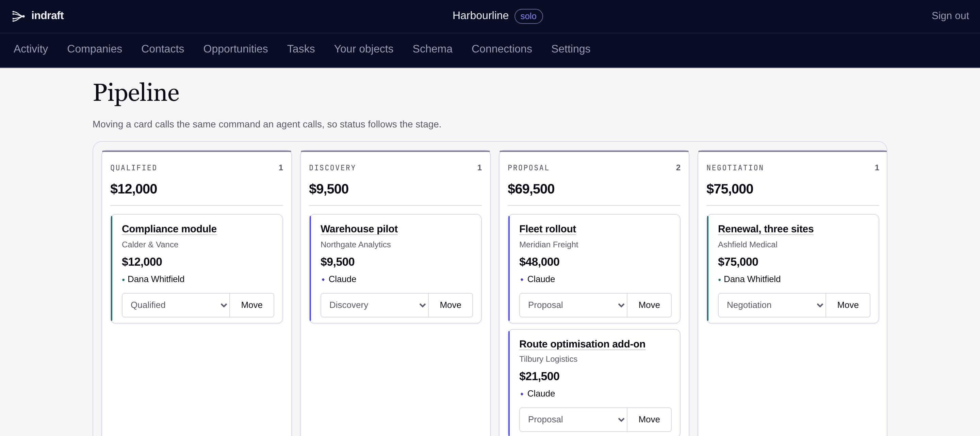Open the Route optimisation add-on opportunity
This screenshot has width=980, height=436.
[x=582, y=344]
